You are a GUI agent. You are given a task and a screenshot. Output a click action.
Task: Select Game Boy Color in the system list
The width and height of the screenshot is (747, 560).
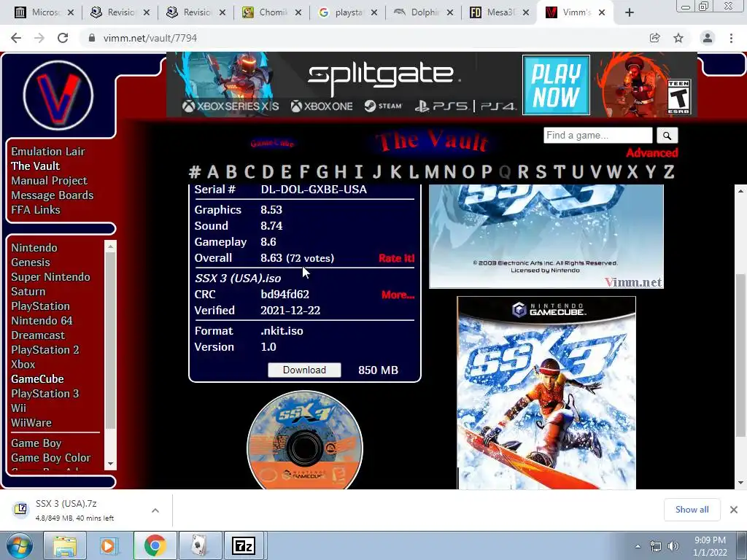pyautogui.click(x=51, y=458)
